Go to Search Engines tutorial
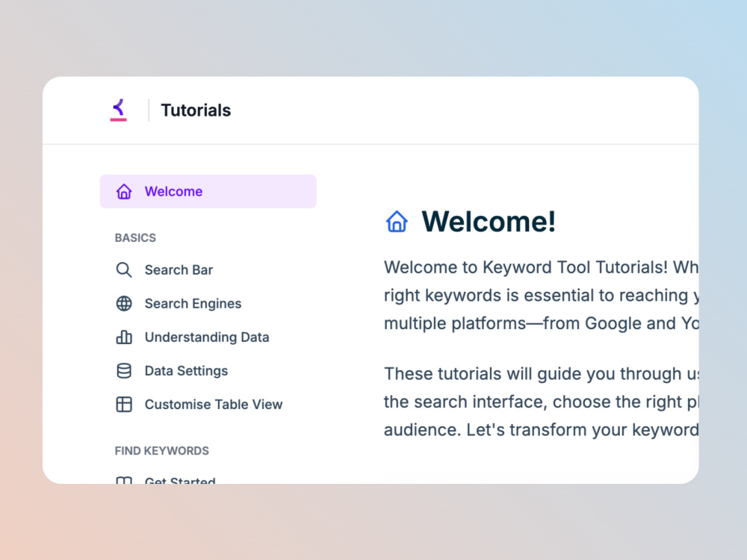This screenshot has height=560, width=747. point(193,303)
